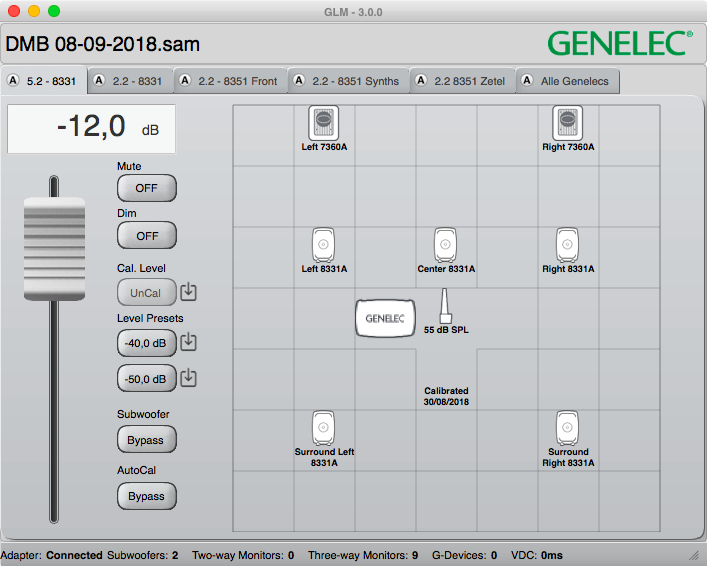Click Adapter: Connected status text

point(51,555)
